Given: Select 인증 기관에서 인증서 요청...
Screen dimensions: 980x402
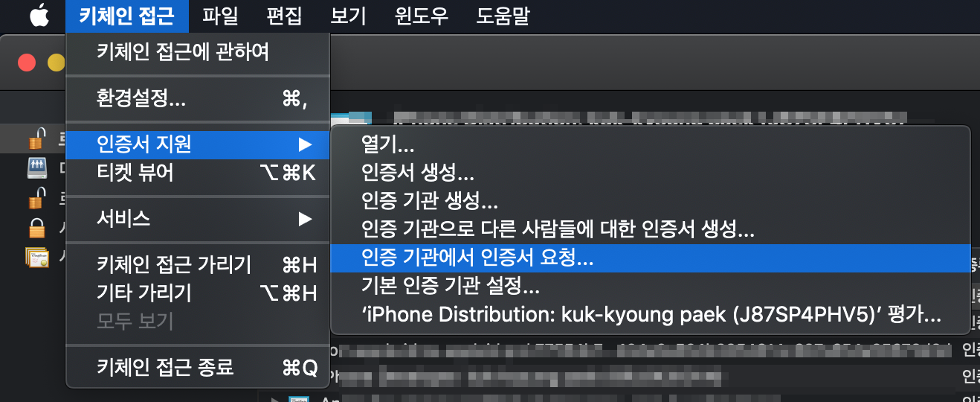Looking at the screenshot, I should 651,258.
